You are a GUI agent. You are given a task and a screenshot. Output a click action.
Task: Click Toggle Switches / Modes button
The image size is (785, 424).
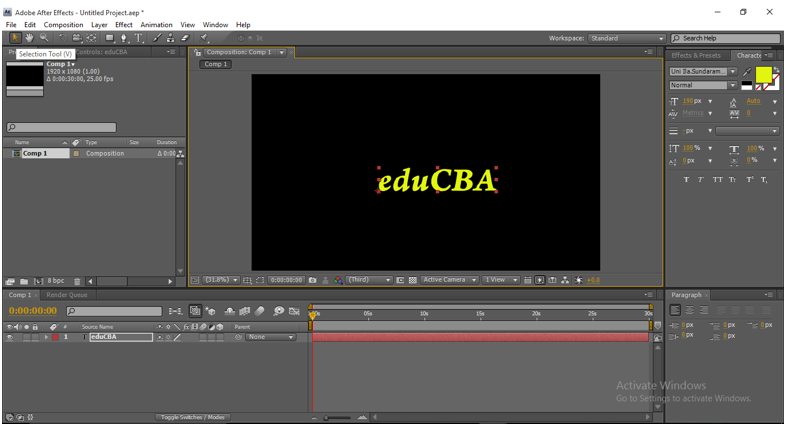pyautogui.click(x=192, y=417)
